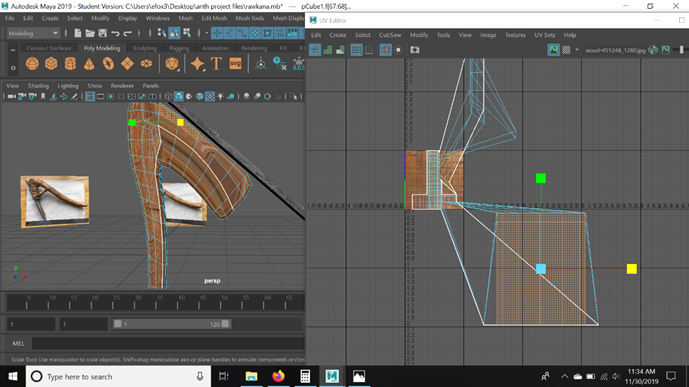Create a new scene file
This screenshot has width=689, height=387.
(x=77, y=33)
